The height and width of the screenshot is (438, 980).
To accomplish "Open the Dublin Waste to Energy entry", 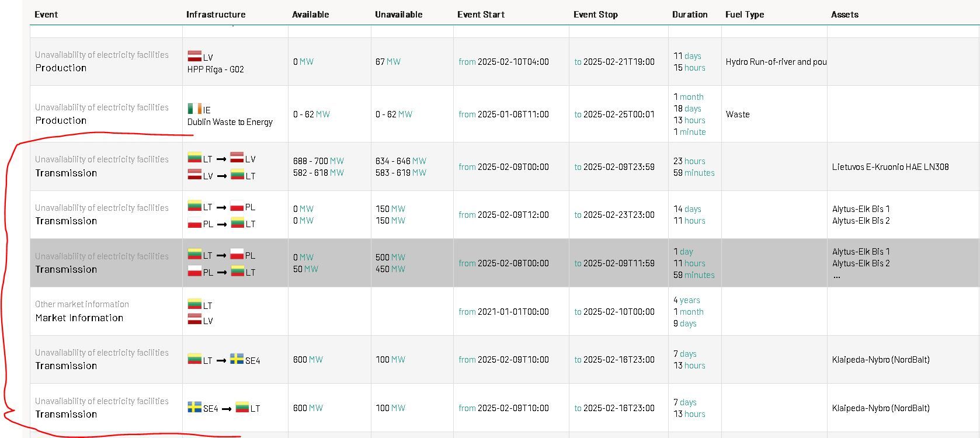I will [230, 122].
